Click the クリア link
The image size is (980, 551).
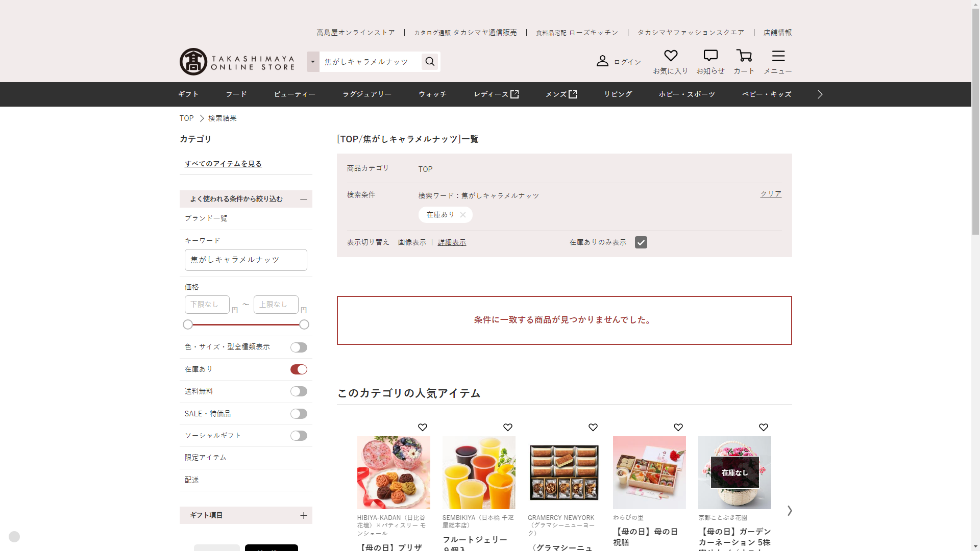pyautogui.click(x=771, y=194)
